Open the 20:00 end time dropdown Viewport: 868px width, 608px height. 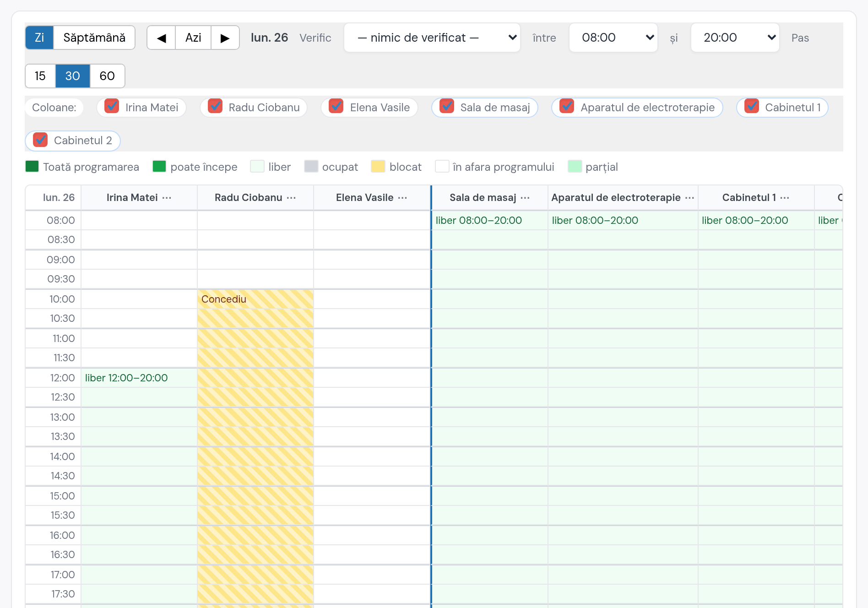tap(735, 38)
